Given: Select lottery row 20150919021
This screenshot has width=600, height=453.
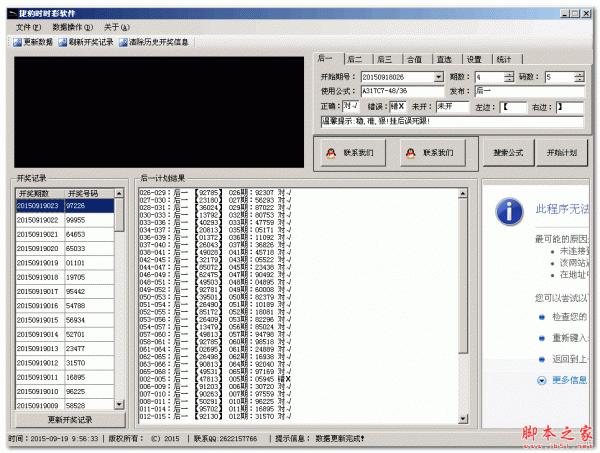Looking at the screenshot, I should [x=65, y=235].
